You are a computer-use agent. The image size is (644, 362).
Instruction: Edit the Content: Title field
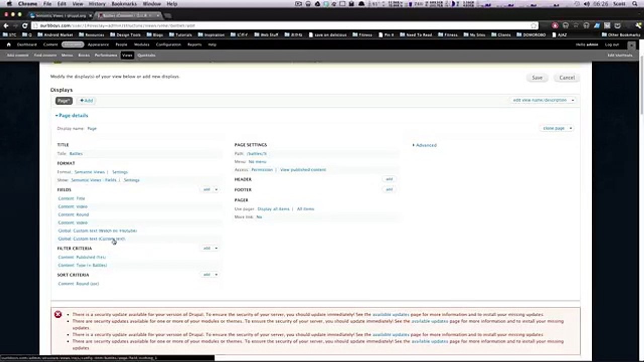(x=71, y=199)
